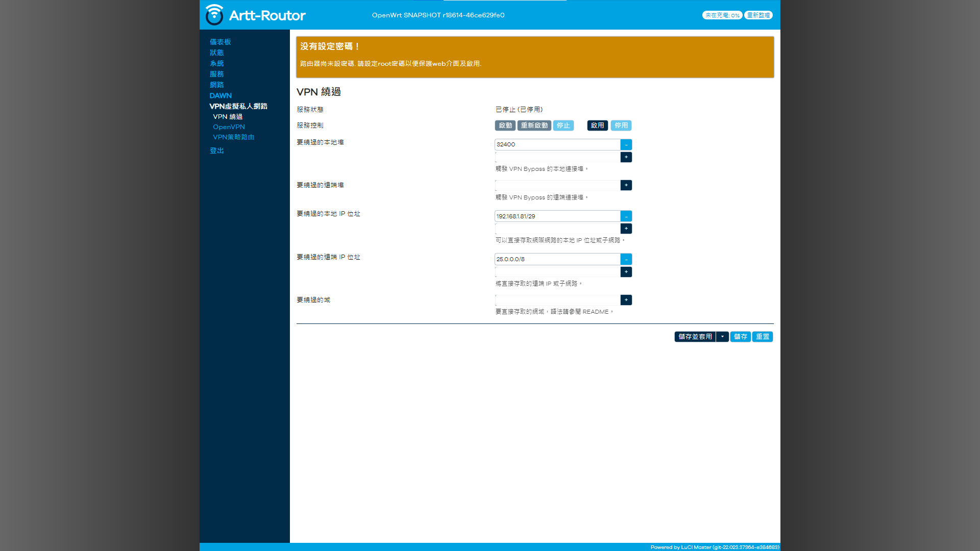980x551 pixels.
Task: Click 停止 stop service button
Action: click(x=563, y=126)
